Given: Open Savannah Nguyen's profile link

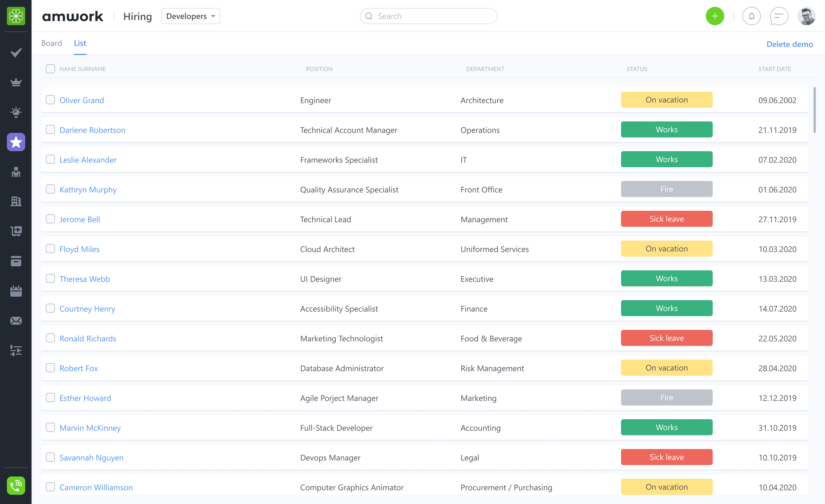Looking at the screenshot, I should tap(91, 458).
